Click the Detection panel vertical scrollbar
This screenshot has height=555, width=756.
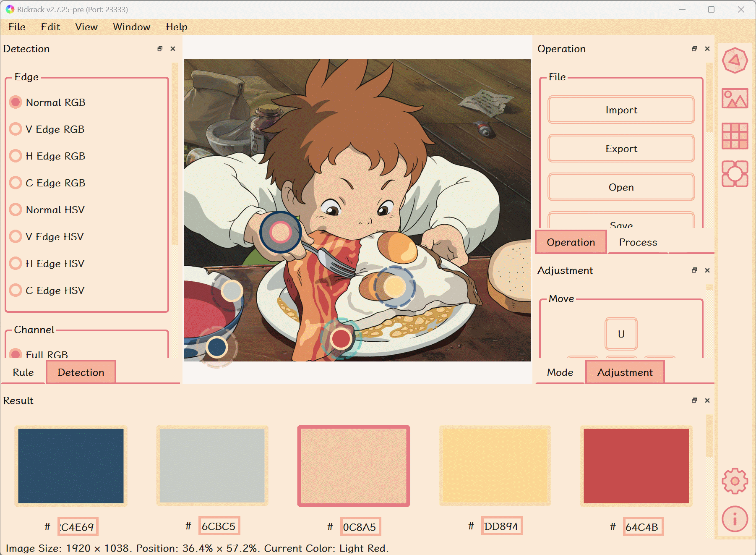pyautogui.click(x=175, y=154)
